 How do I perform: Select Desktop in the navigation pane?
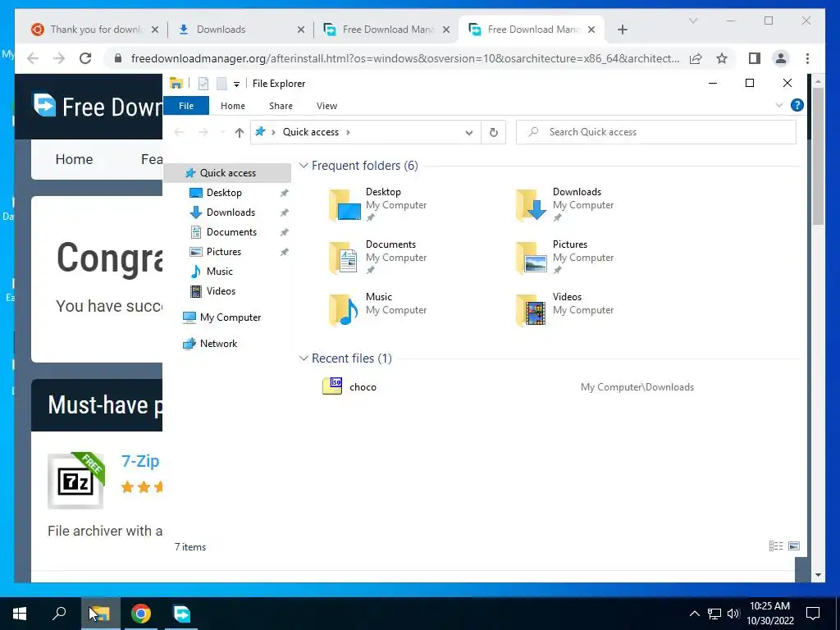click(224, 192)
